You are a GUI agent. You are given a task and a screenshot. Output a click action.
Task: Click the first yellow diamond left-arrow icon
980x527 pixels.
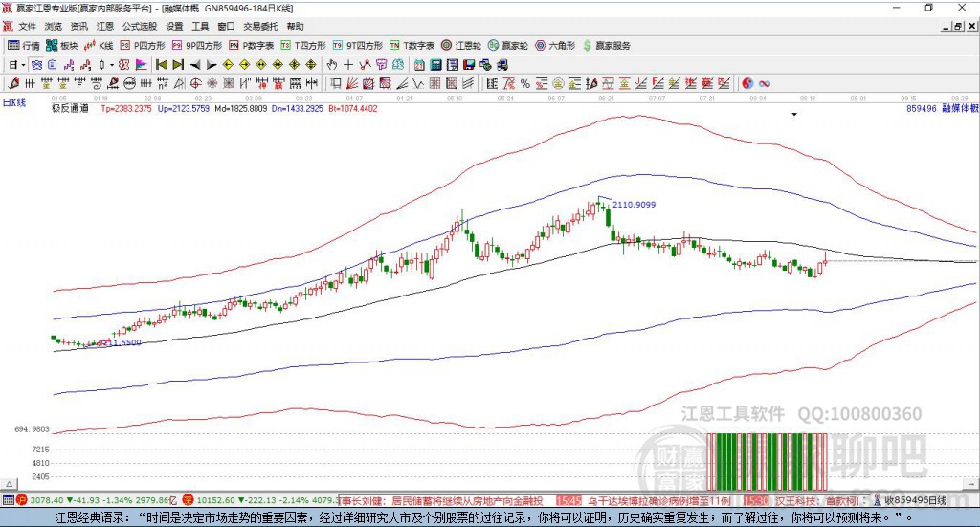click(228, 64)
